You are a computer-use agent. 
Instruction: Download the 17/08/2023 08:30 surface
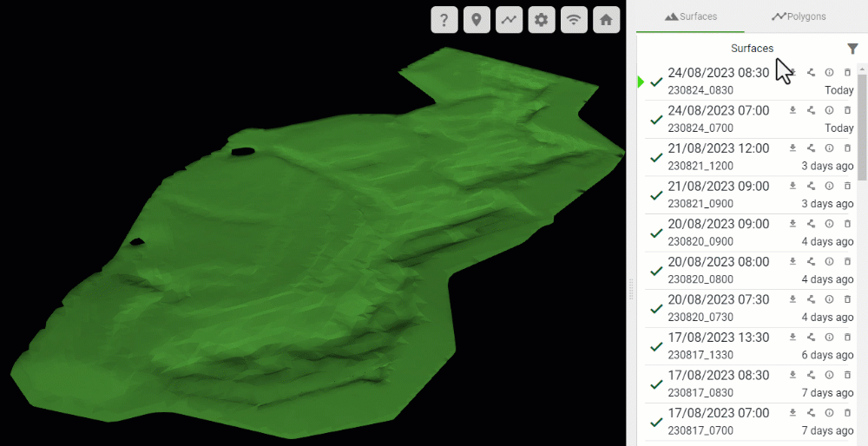pyautogui.click(x=792, y=375)
